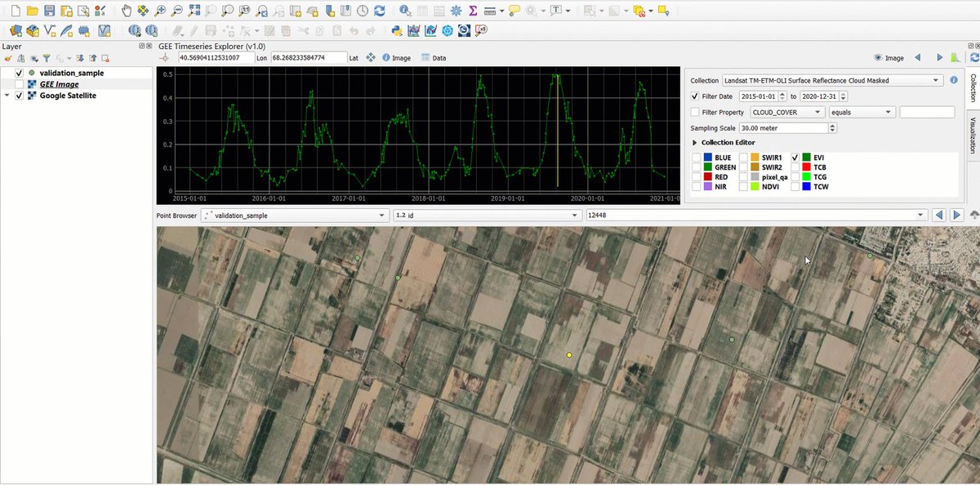
Task: Click the upload arrow icon in Point Browser
Action: click(973, 215)
